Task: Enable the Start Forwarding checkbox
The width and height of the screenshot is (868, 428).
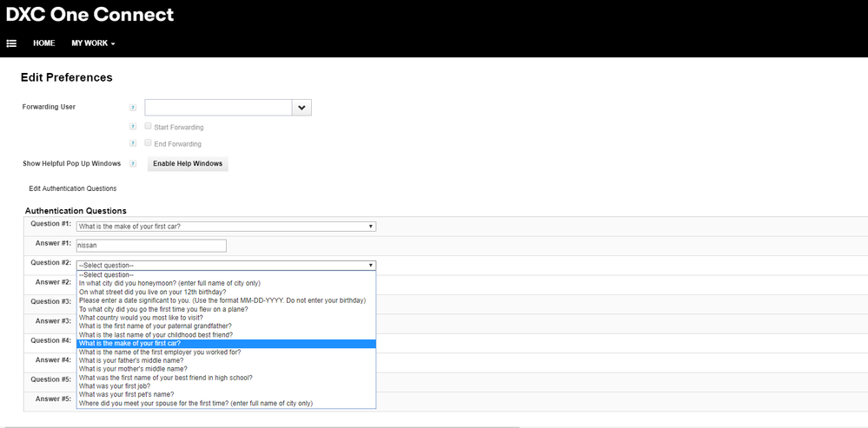Action: [x=148, y=127]
